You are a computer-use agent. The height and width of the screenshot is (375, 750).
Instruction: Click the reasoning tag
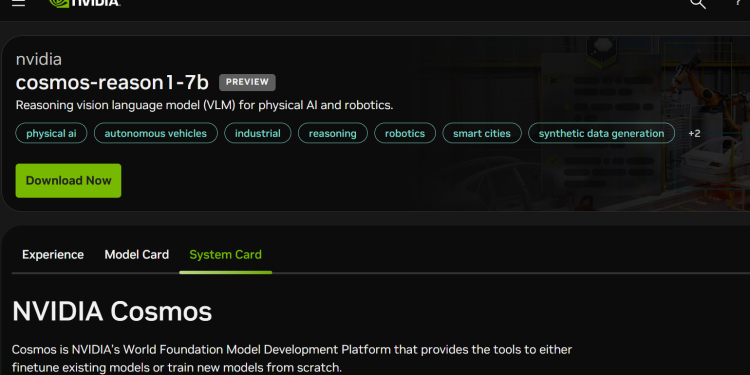(x=332, y=133)
